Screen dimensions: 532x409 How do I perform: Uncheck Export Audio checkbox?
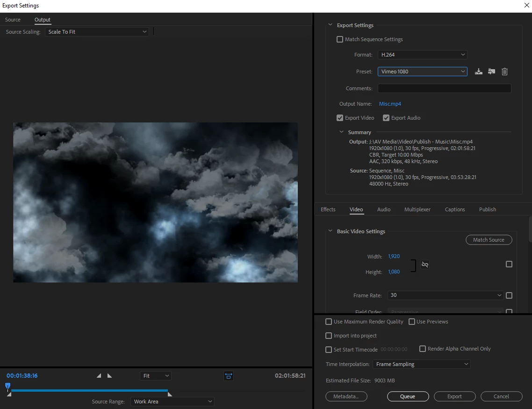(x=386, y=118)
